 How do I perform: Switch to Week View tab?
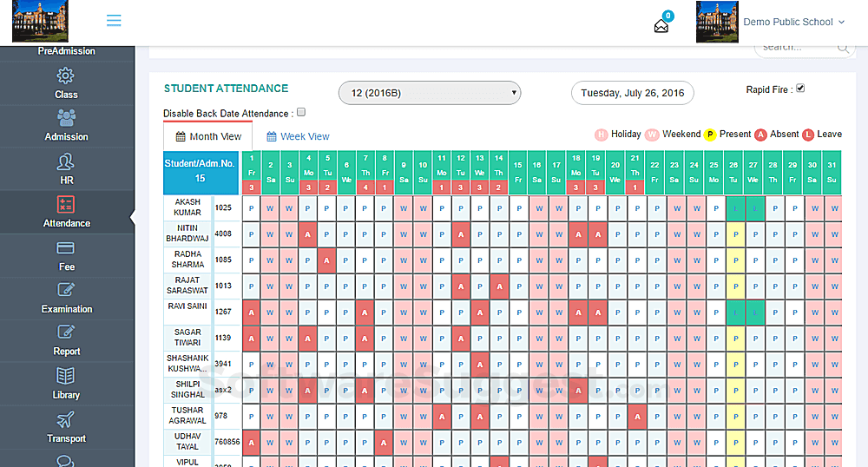(x=298, y=136)
